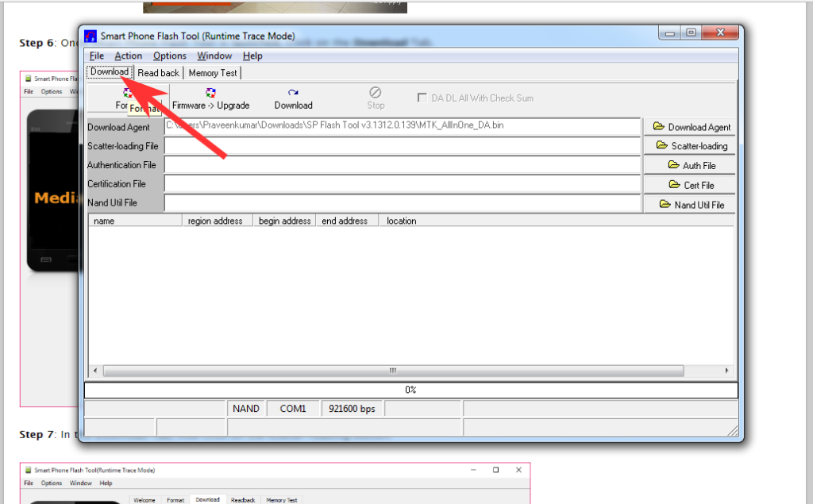Open the Window menu in Flash Tool

pos(214,56)
